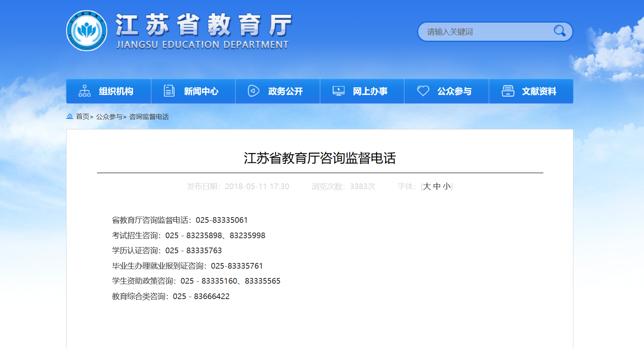Click the 公众参与 heart icon
Screen dimensions: 644x349
pos(423,91)
